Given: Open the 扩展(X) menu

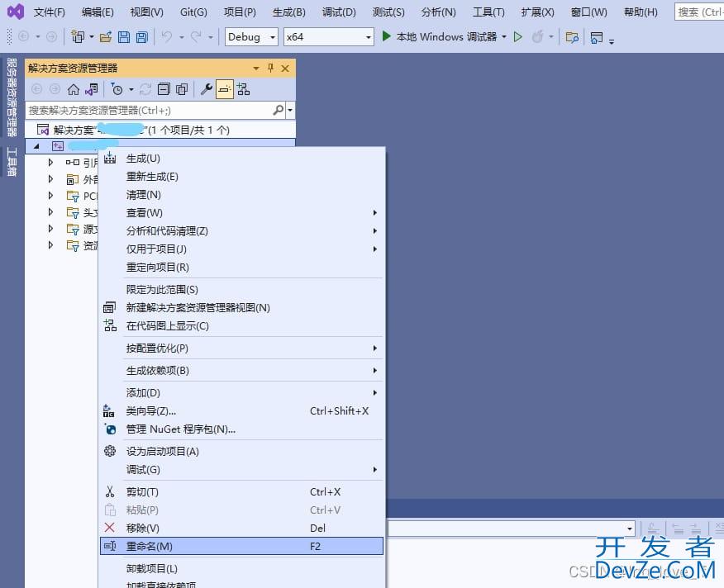Looking at the screenshot, I should pos(537,12).
